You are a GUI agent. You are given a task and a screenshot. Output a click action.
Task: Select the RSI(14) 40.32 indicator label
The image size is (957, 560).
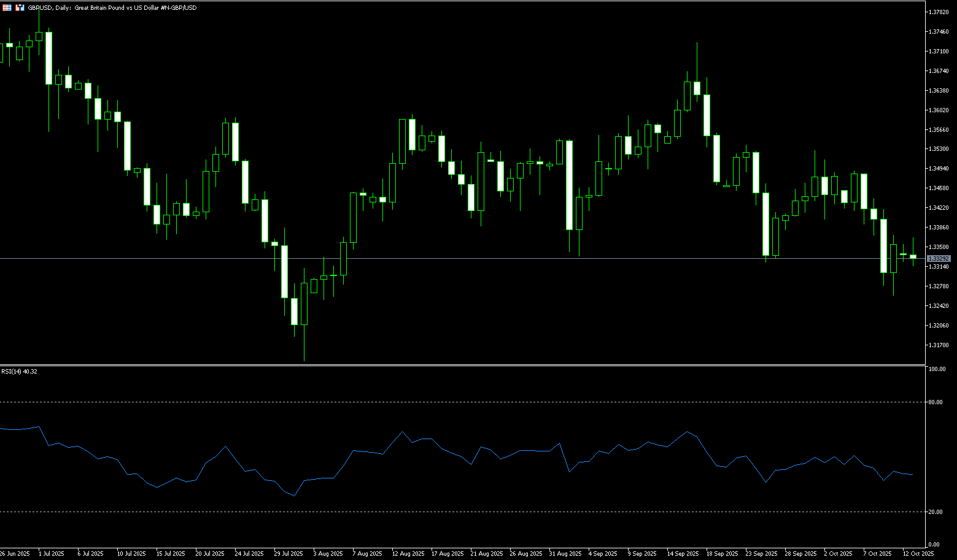pos(19,372)
